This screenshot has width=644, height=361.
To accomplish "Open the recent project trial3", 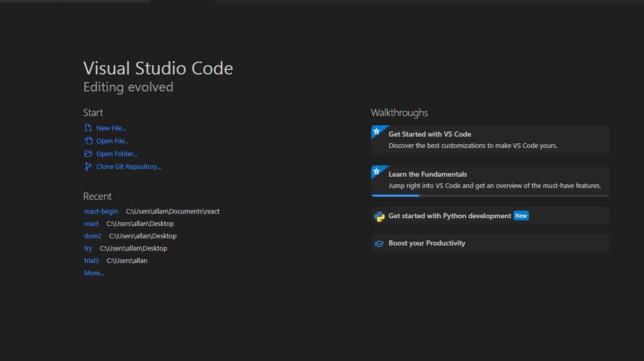I will pos(91,260).
